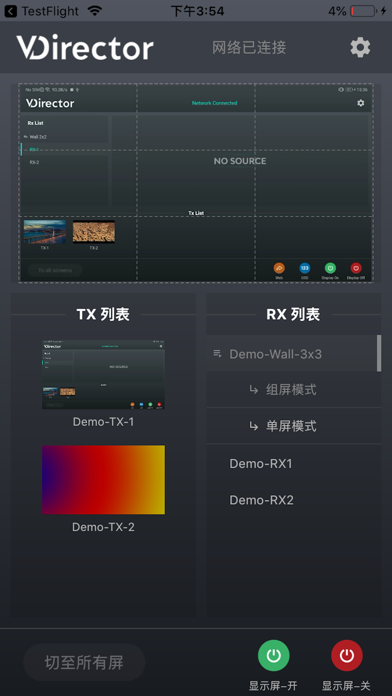
Task: Select the Demo-TX-1 source thumbnail
Action: 103,374
